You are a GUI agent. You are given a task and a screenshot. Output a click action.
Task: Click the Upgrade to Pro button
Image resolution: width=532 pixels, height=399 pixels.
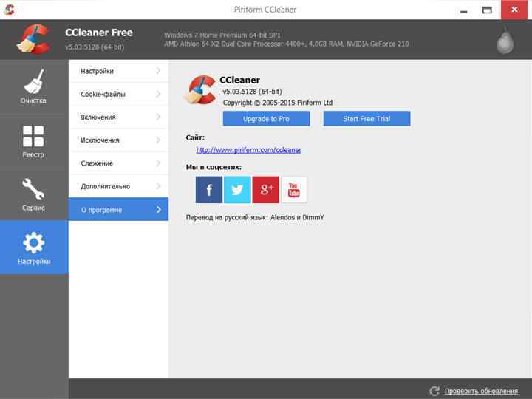coord(266,119)
